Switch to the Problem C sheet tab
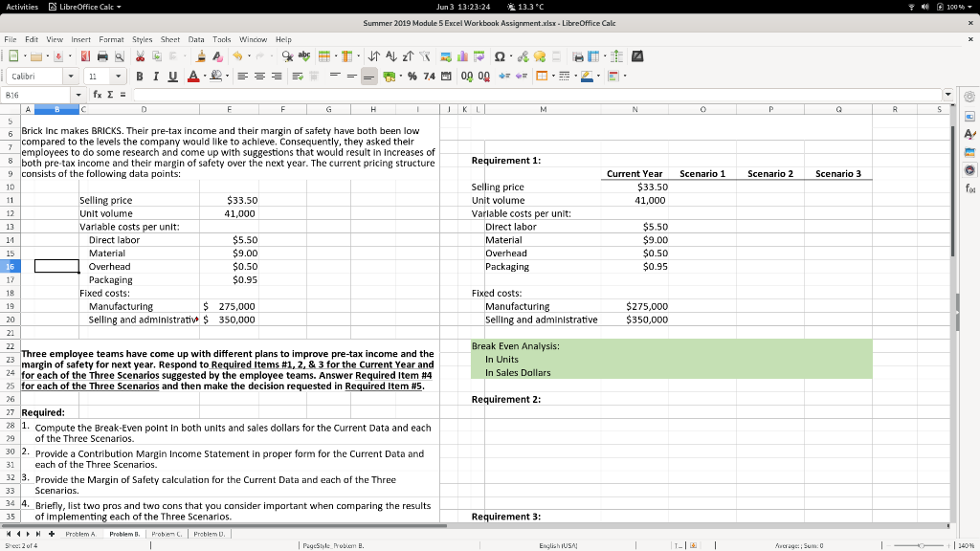980x551 pixels. (168, 534)
